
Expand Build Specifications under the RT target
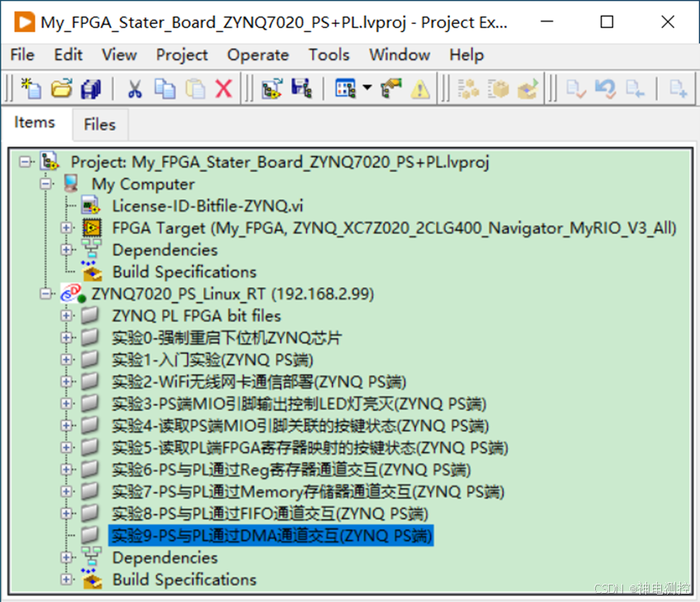click(66, 579)
